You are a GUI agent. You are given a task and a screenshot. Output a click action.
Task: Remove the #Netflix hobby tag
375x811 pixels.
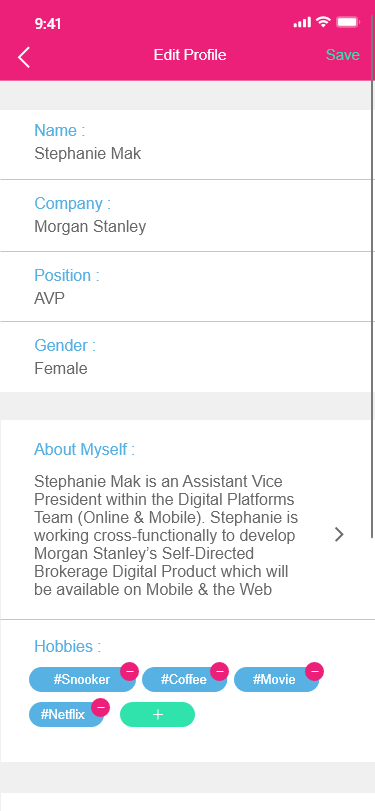[100, 707]
